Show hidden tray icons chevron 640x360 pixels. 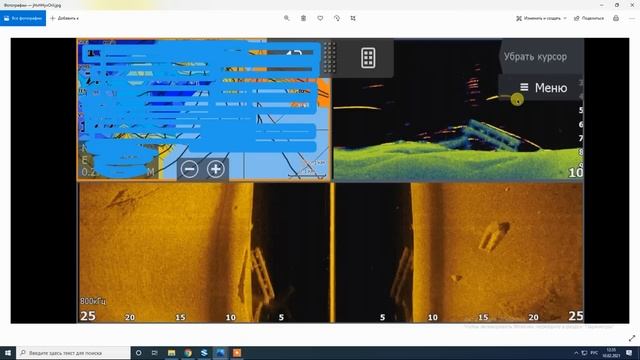(576, 353)
